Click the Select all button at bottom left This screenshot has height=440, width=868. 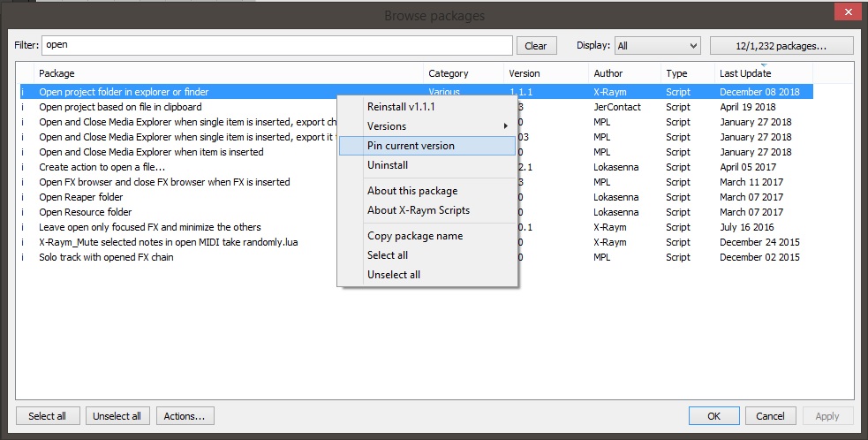pos(48,416)
